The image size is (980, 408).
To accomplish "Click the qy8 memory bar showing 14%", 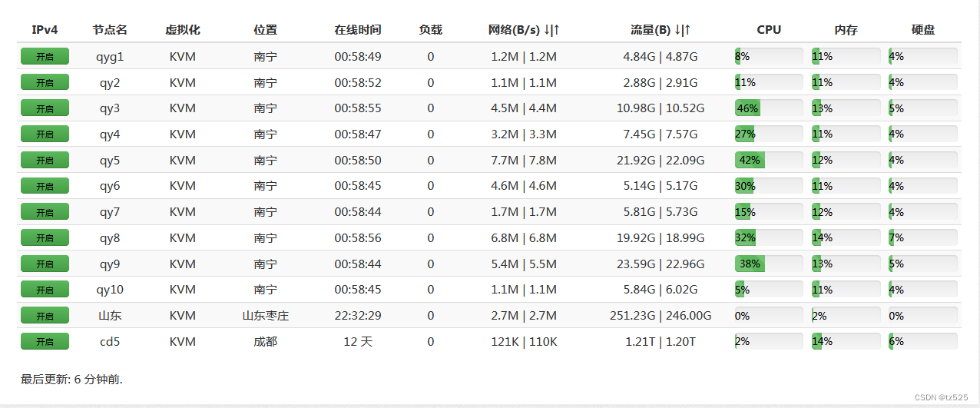I will pos(846,237).
